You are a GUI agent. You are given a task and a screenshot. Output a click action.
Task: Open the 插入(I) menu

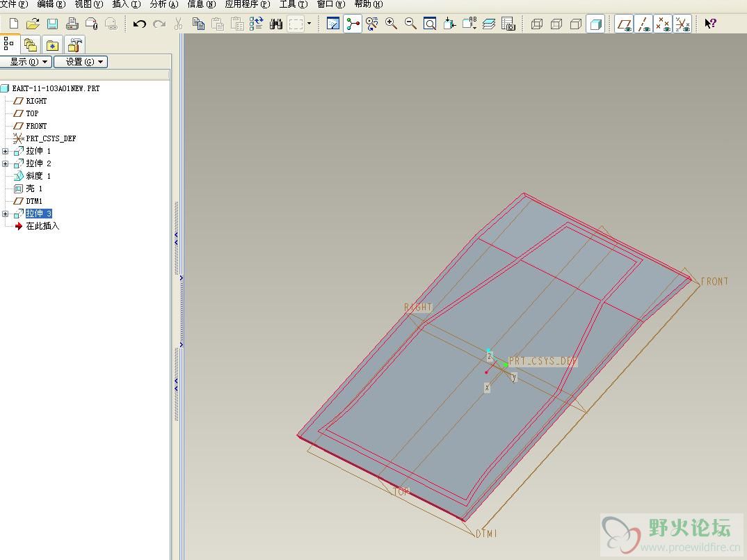(x=127, y=4)
